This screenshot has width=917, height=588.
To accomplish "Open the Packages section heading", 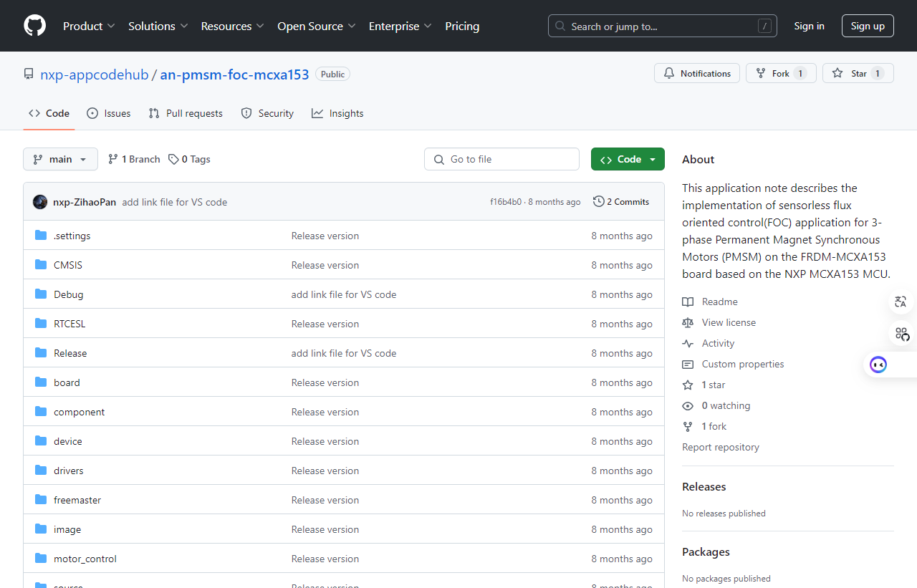I will [706, 551].
